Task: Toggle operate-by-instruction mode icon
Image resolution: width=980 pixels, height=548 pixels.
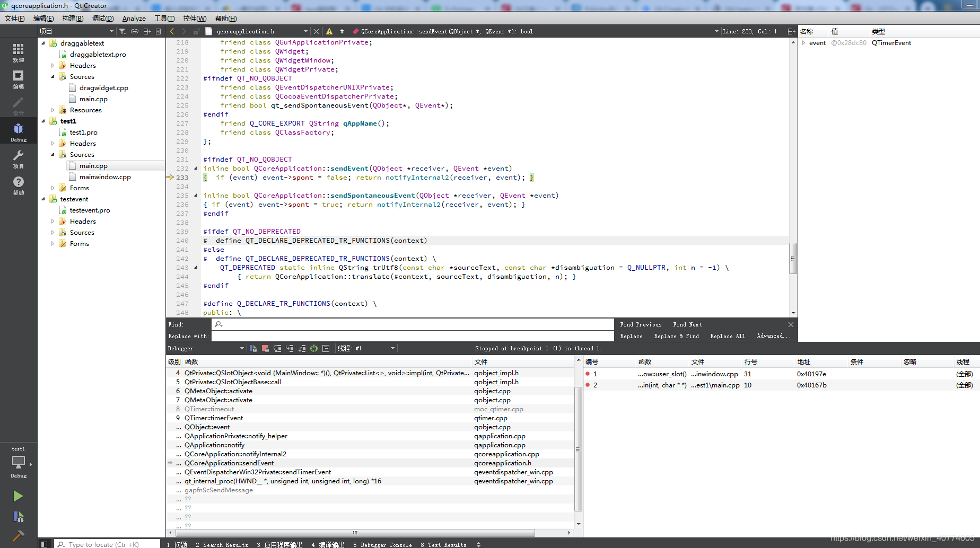Action: (326, 348)
